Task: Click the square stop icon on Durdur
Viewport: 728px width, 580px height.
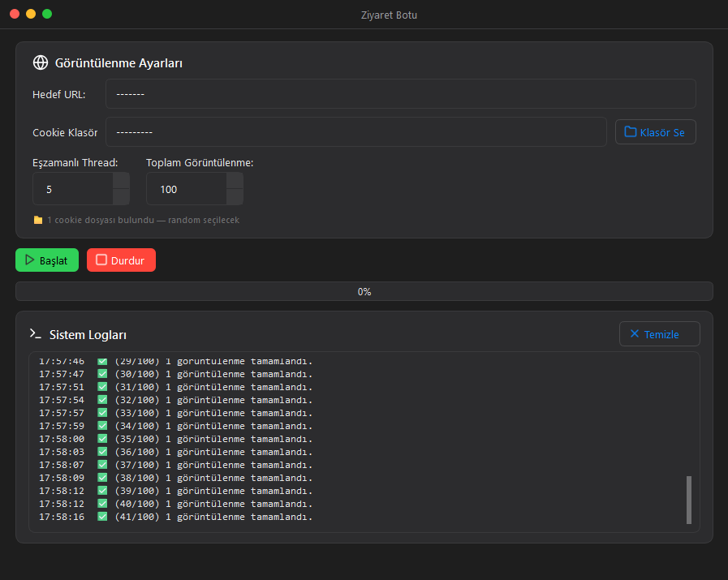Action: click(101, 260)
